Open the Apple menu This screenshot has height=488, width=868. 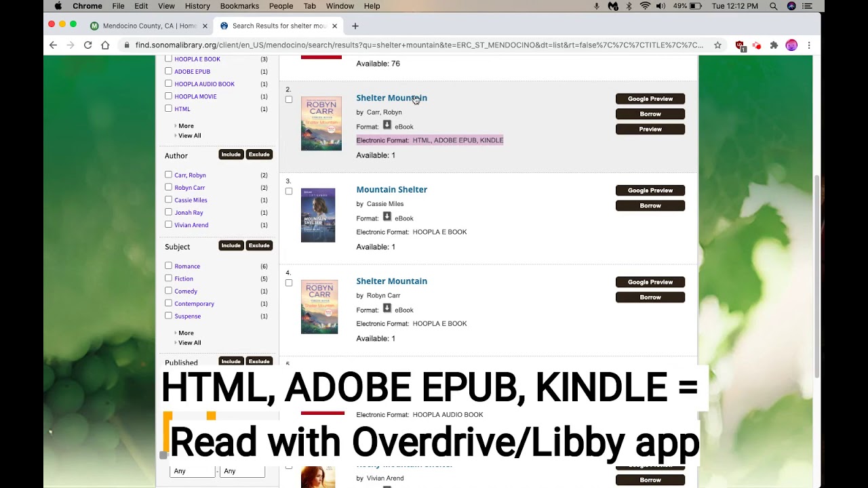[x=58, y=6]
